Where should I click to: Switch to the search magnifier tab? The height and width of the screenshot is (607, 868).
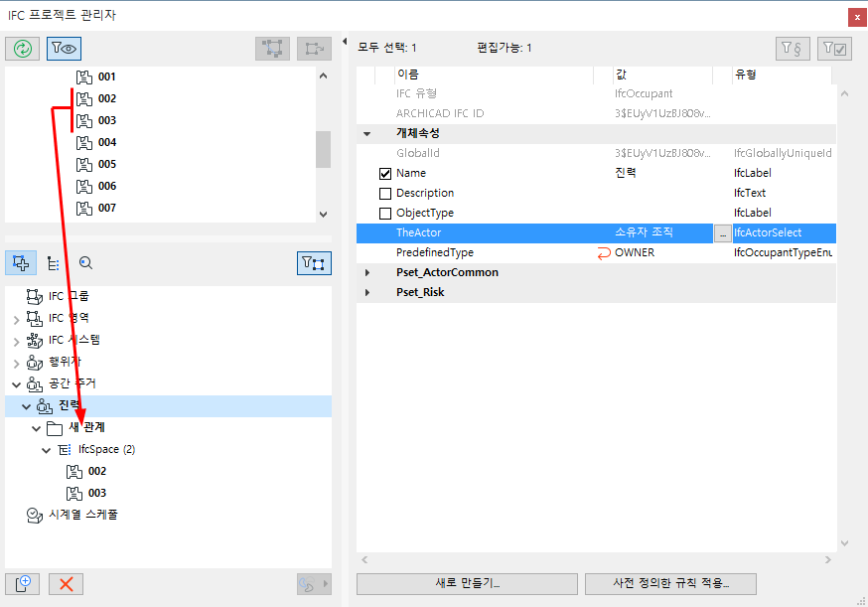85,262
